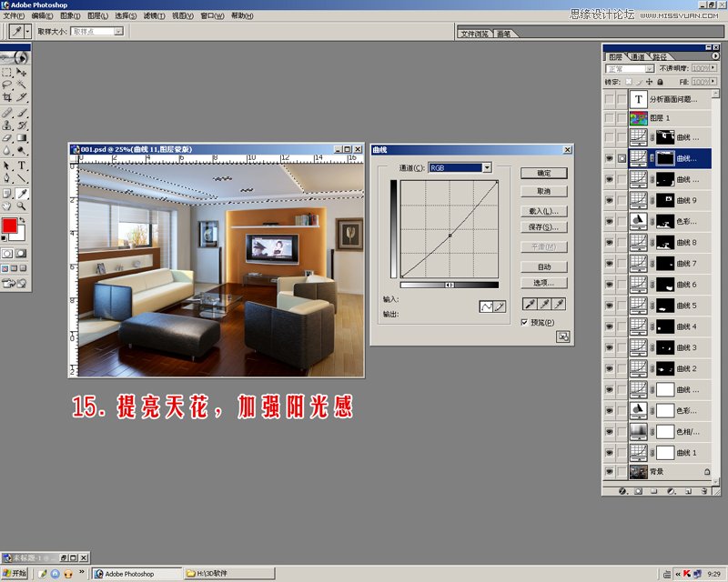Open the sample size dropdown
Screen dimensions: 728x582
[119, 31]
